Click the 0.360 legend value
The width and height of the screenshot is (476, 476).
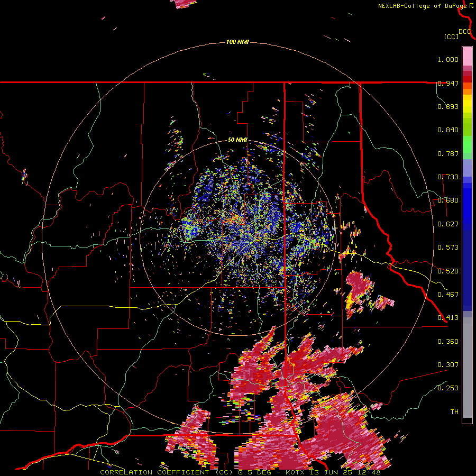pyautogui.click(x=448, y=342)
